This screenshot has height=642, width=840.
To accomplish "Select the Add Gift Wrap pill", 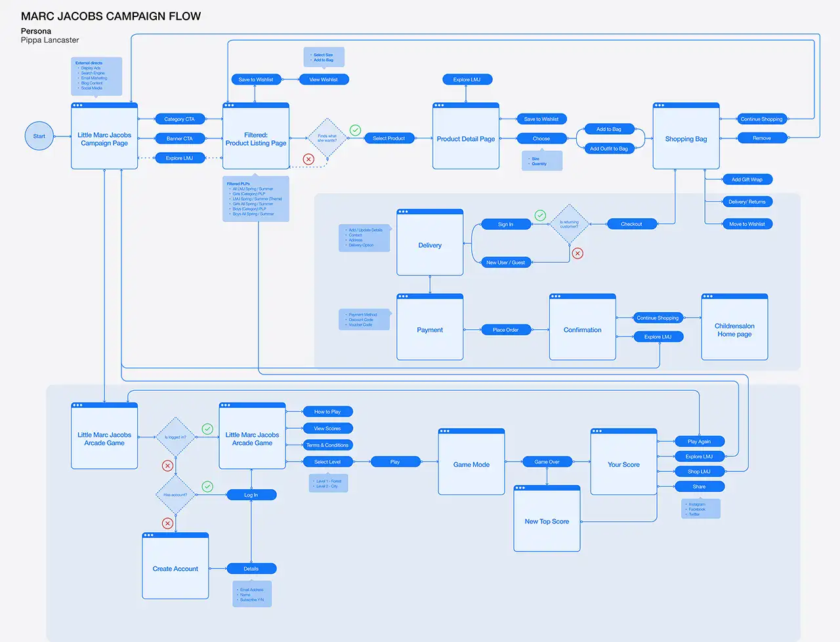I will [x=747, y=180].
